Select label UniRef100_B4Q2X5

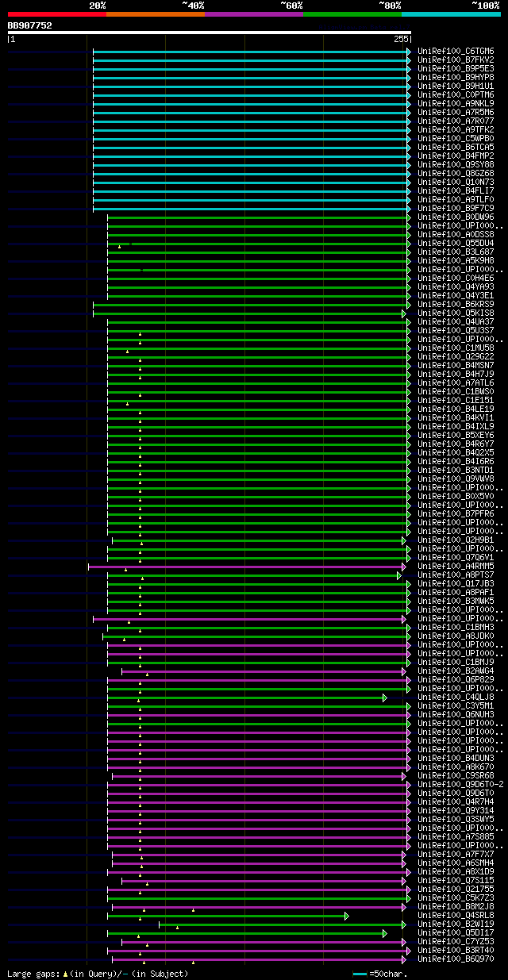point(456,452)
